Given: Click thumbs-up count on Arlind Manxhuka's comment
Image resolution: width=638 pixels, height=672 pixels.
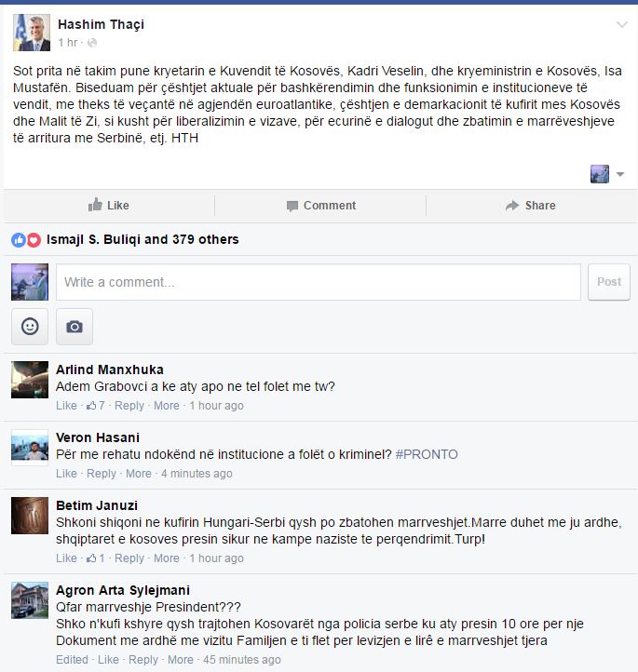Looking at the screenshot, I should (96, 406).
